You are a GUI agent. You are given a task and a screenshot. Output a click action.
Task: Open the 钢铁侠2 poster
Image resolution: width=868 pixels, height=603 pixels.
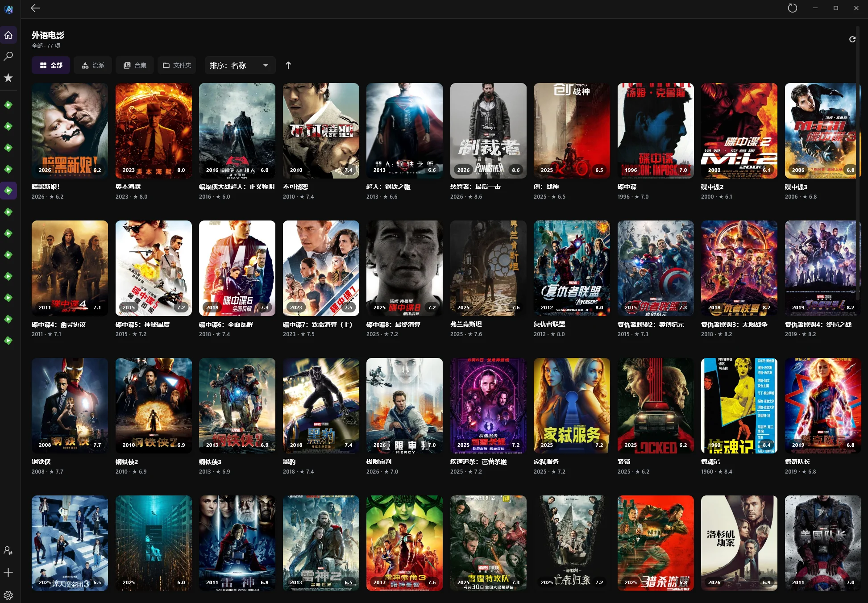[x=154, y=406]
